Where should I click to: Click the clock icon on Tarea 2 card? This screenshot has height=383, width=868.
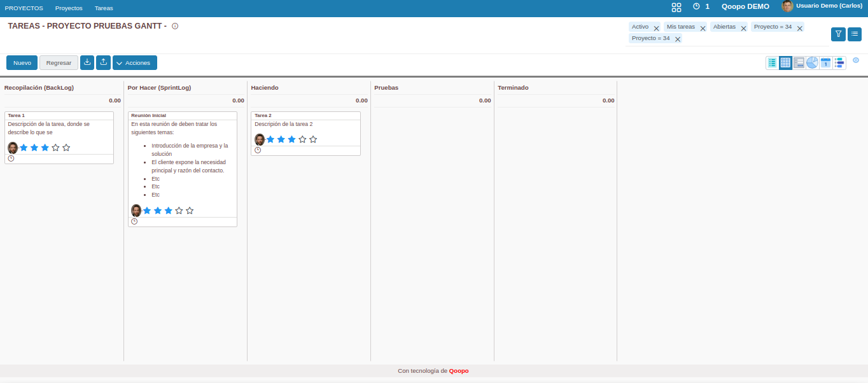click(x=258, y=150)
